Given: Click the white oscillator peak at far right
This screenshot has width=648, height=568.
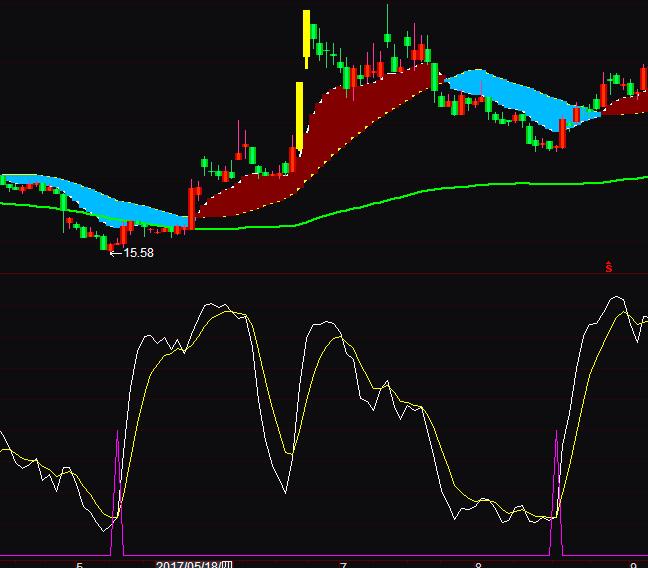Looking at the screenshot, I should pyautogui.click(x=618, y=298).
